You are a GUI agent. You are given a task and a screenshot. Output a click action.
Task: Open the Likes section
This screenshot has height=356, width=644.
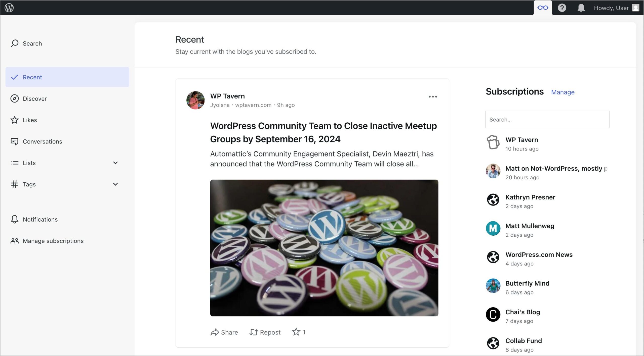[30, 120]
